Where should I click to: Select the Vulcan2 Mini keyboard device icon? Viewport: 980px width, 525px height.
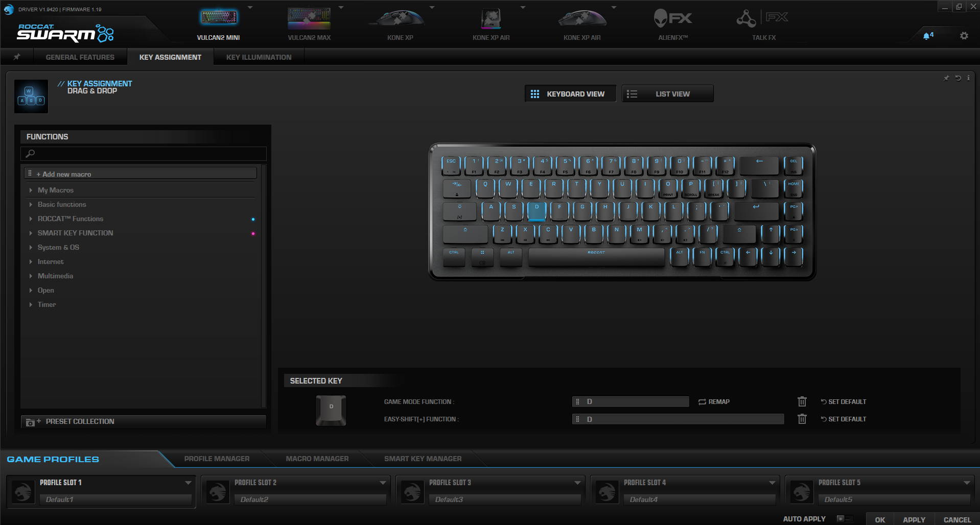point(218,18)
